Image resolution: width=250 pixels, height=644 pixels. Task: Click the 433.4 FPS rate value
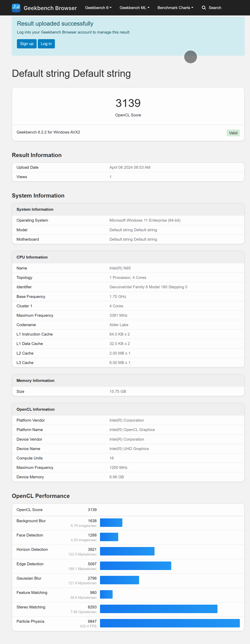pos(88,626)
